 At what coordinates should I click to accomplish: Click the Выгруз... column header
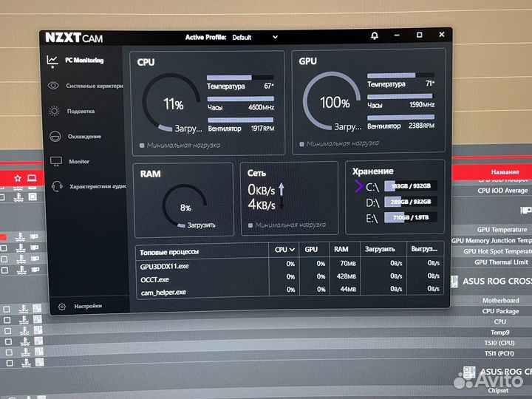424,249
